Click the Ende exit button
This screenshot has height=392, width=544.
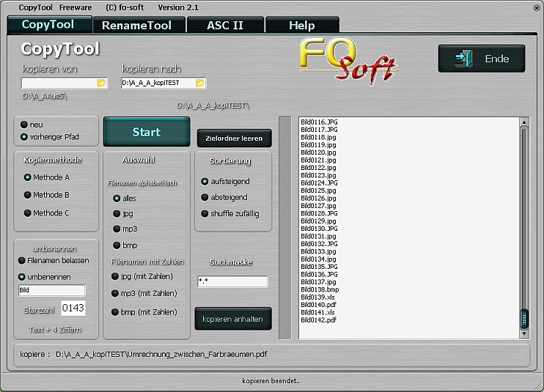482,58
